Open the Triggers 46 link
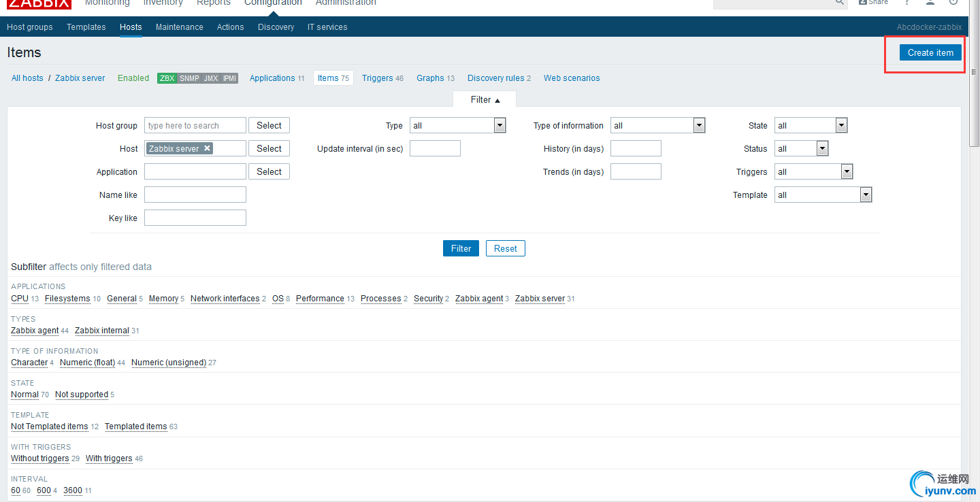Image resolution: width=980 pixels, height=502 pixels. pos(382,78)
